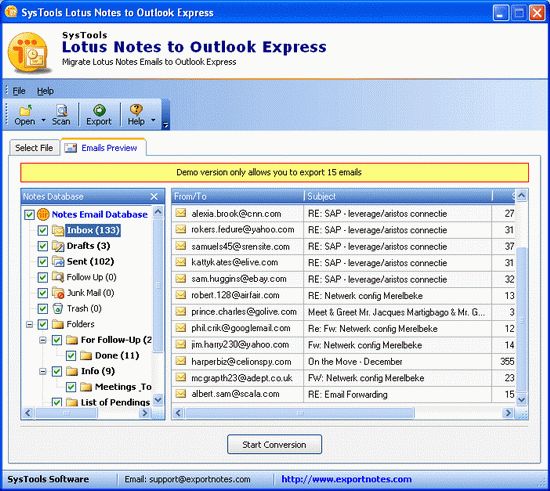The image size is (550, 491).
Task: Open the File menu
Action: [x=19, y=91]
